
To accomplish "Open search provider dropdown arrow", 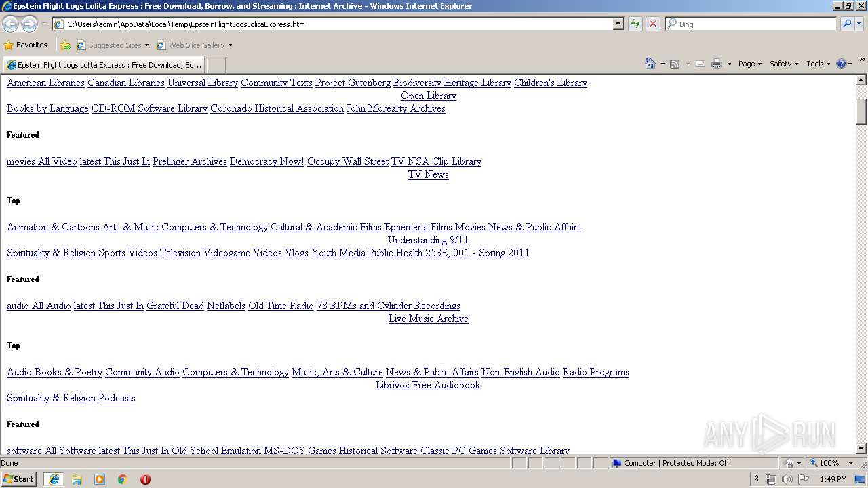I will point(859,24).
